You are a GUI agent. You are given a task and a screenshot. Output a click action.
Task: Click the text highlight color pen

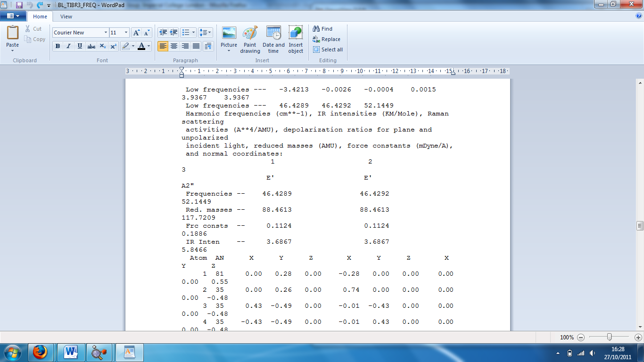(x=125, y=46)
